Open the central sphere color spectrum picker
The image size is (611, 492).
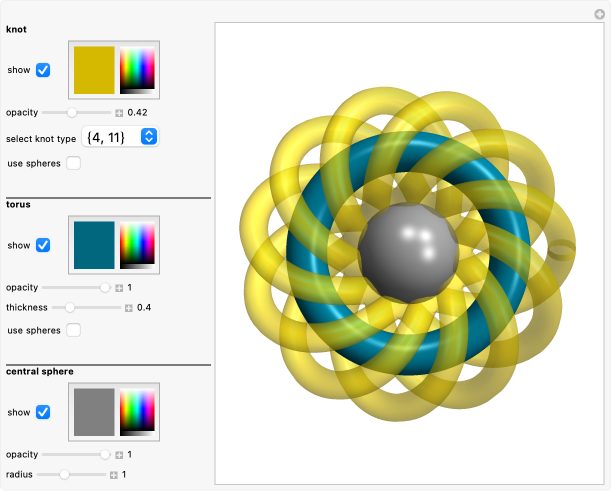click(x=137, y=412)
